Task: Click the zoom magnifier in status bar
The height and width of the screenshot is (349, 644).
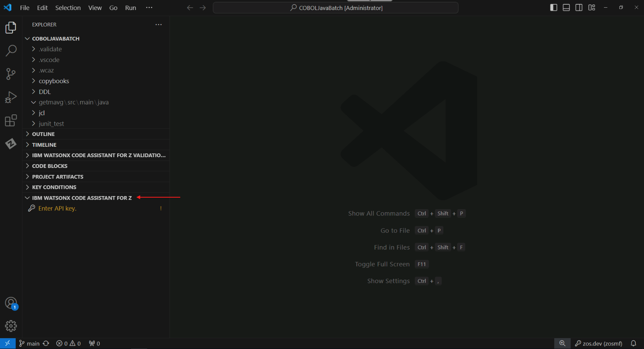Action: click(562, 343)
